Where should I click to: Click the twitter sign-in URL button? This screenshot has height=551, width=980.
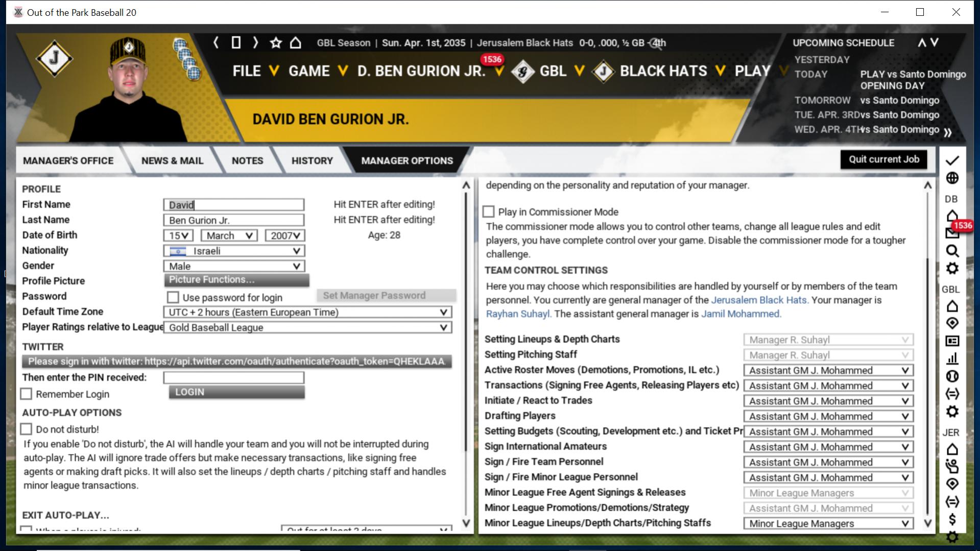236,362
